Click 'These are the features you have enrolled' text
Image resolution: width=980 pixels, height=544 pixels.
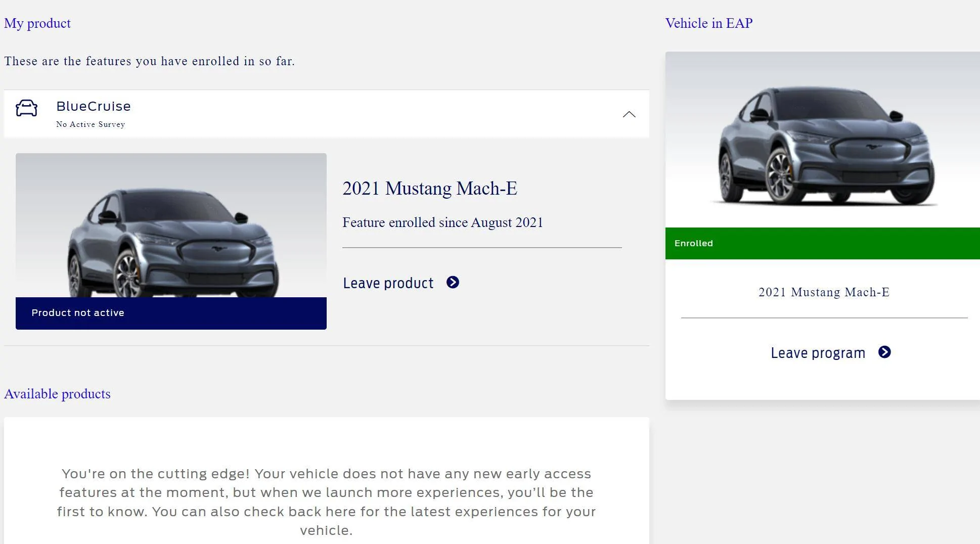pos(149,61)
